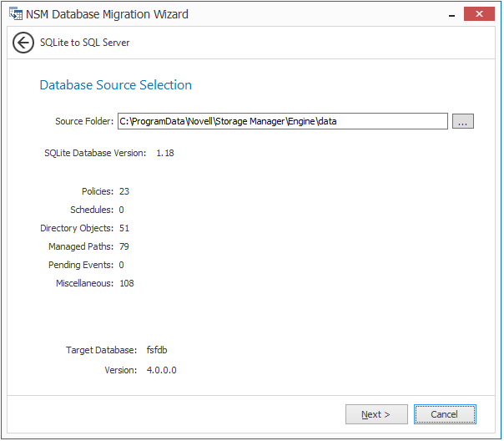Open the source folder browse button

(x=463, y=121)
